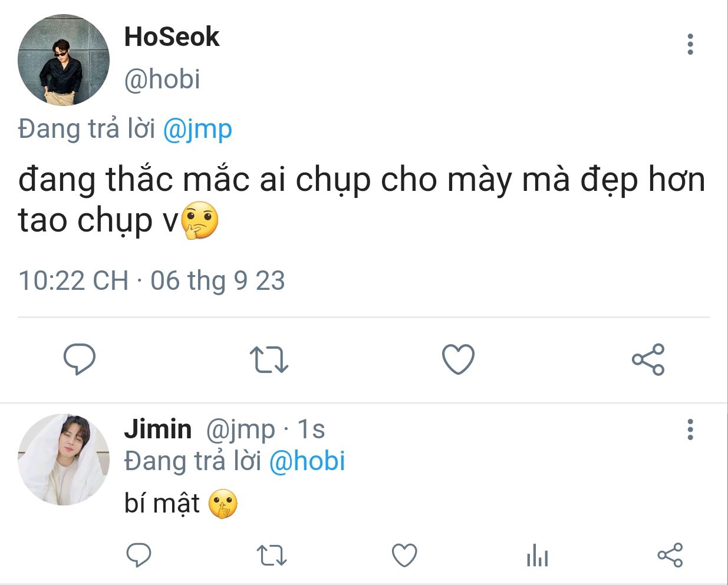The width and height of the screenshot is (728, 585).
Task: Open HoSeok's profile picture
Action: [x=64, y=60]
